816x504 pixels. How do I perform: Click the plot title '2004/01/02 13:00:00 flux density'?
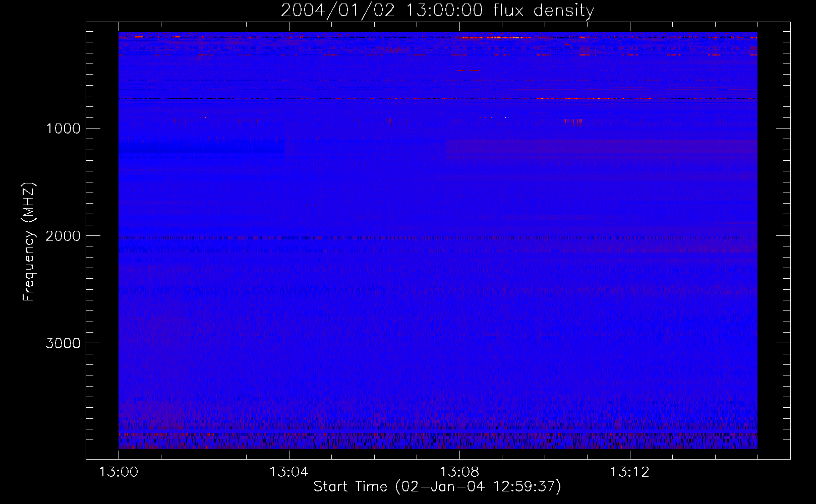437,11
